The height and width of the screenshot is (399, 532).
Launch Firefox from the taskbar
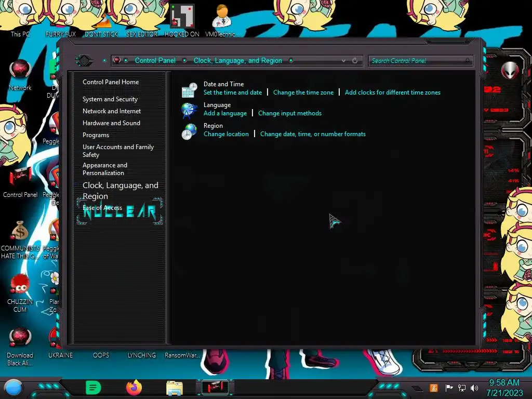point(134,388)
